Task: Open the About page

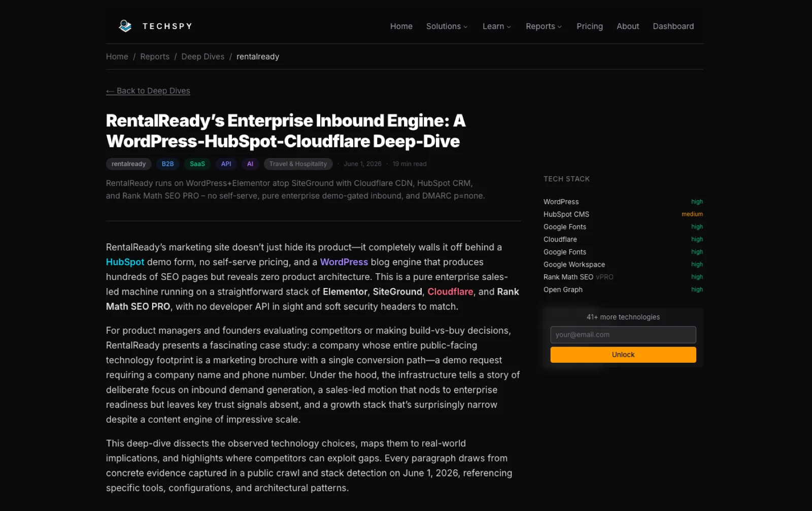Action: [x=628, y=26]
